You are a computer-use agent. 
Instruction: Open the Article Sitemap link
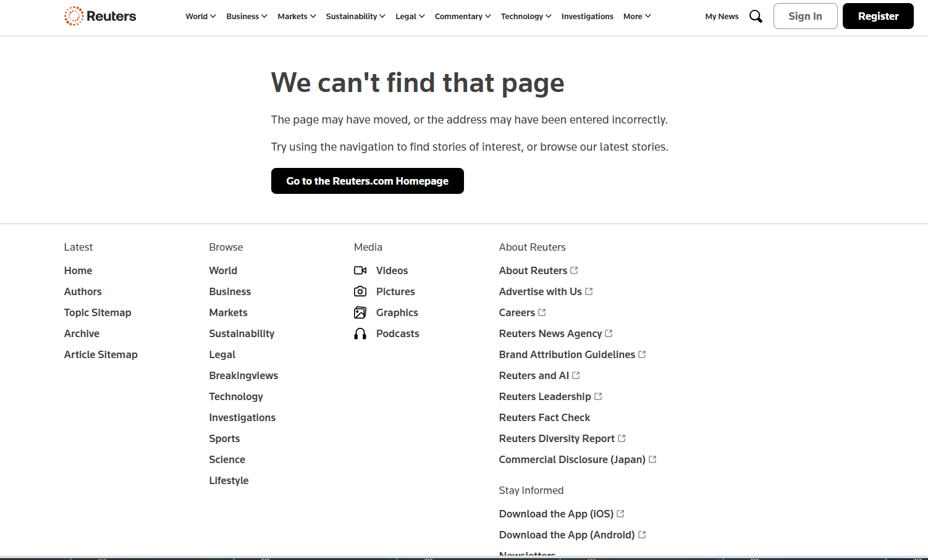click(x=101, y=354)
